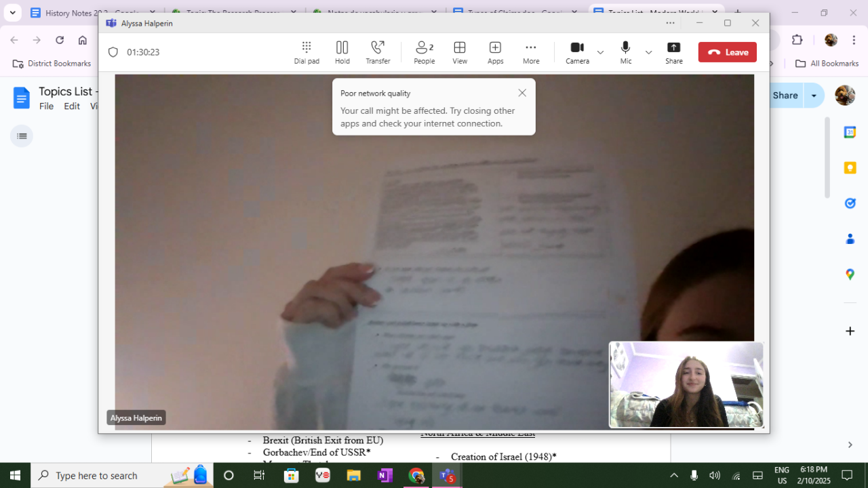Screen dimensions: 868x488
Task: Expand the Camera options arrow
Action: point(600,52)
